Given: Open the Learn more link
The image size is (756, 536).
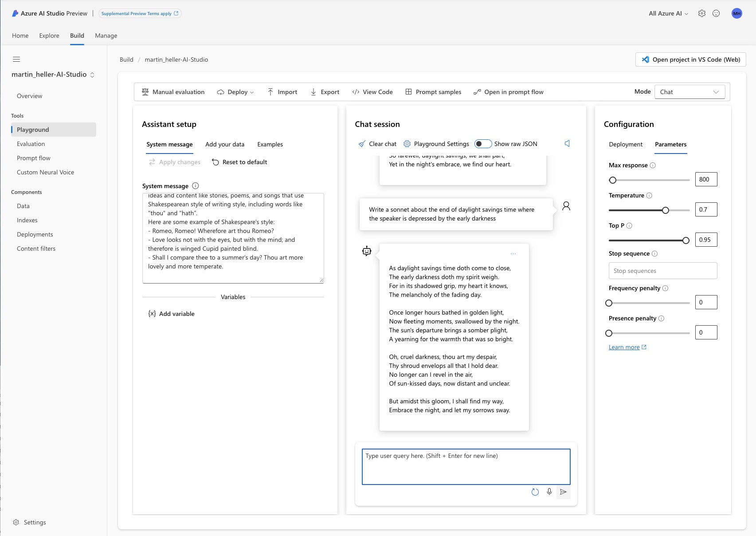Looking at the screenshot, I should point(627,347).
